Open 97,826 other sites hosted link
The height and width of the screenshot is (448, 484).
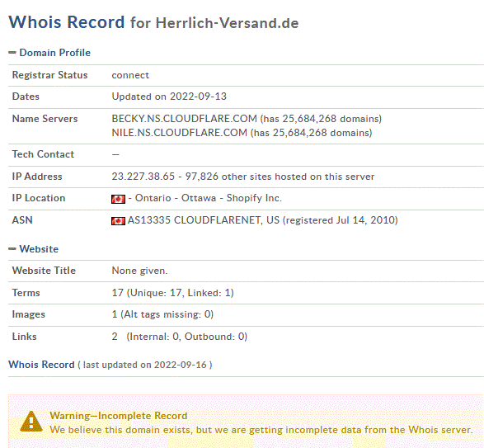(x=280, y=177)
